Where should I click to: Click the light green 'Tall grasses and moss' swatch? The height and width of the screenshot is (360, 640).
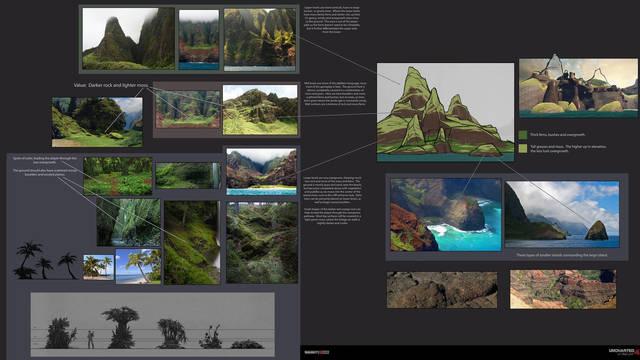(523, 148)
